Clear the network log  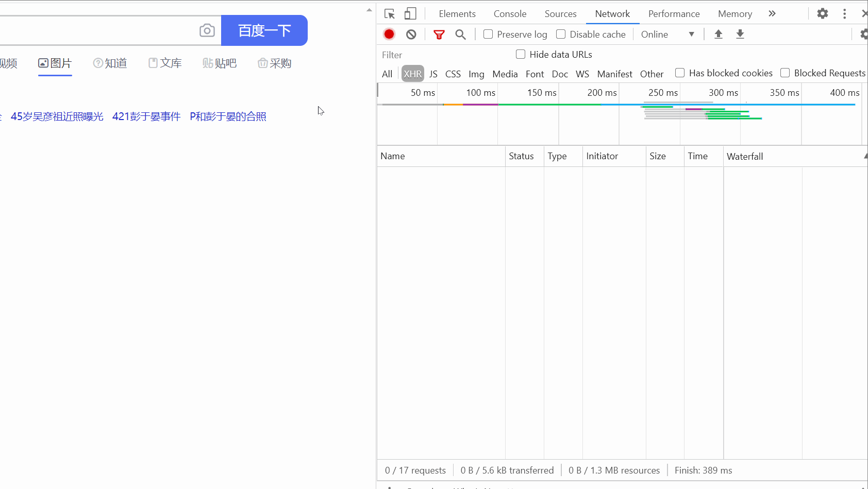click(x=411, y=35)
